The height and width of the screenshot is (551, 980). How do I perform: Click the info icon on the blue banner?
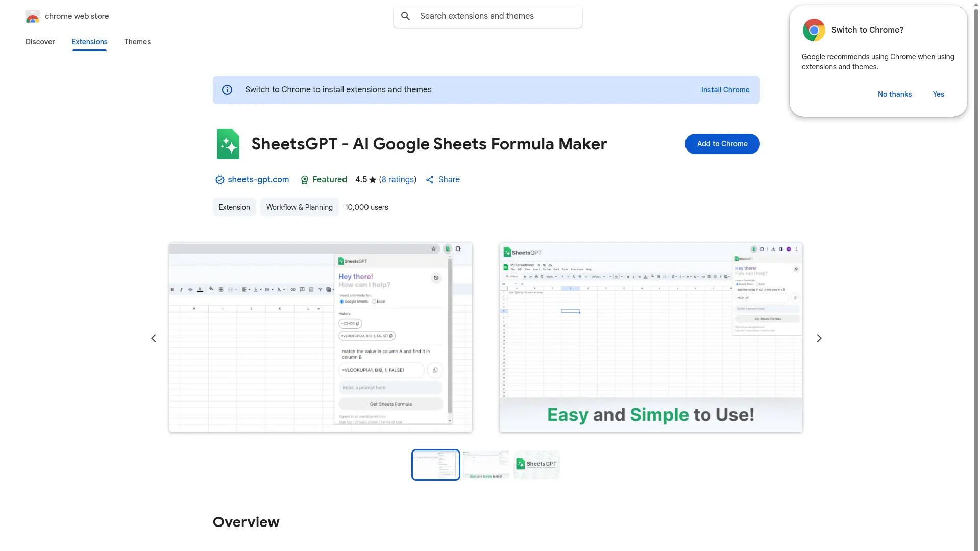point(227,89)
